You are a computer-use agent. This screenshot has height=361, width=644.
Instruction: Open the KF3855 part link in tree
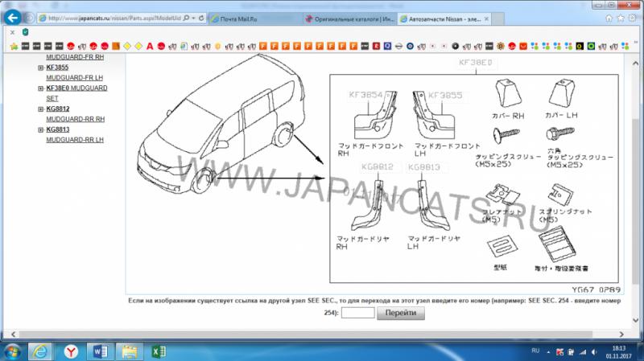tap(57, 68)
